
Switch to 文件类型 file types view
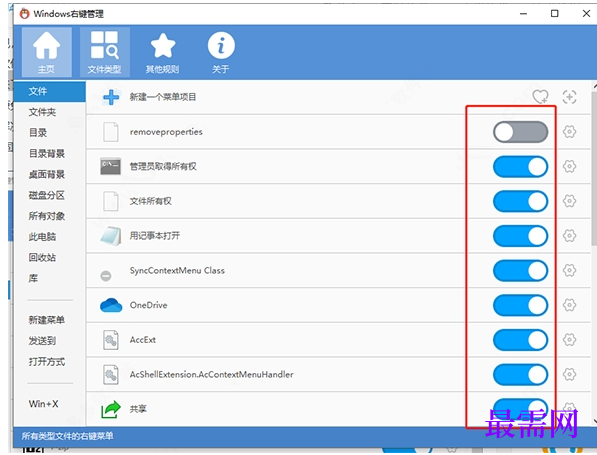tap(104, 52)
